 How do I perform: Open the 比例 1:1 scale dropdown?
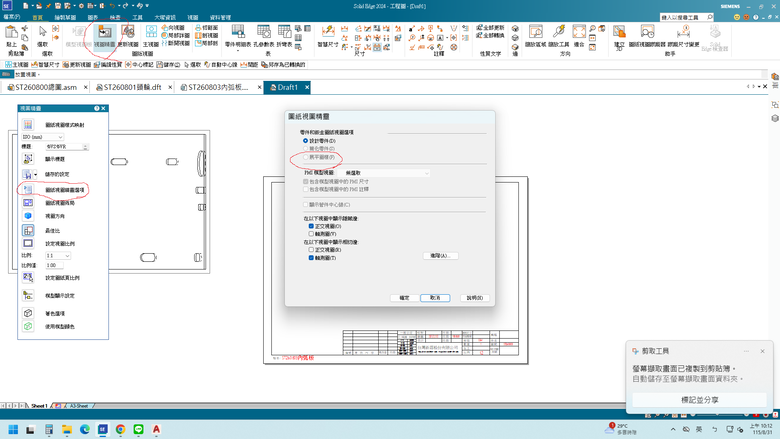[x=58, y=255]
